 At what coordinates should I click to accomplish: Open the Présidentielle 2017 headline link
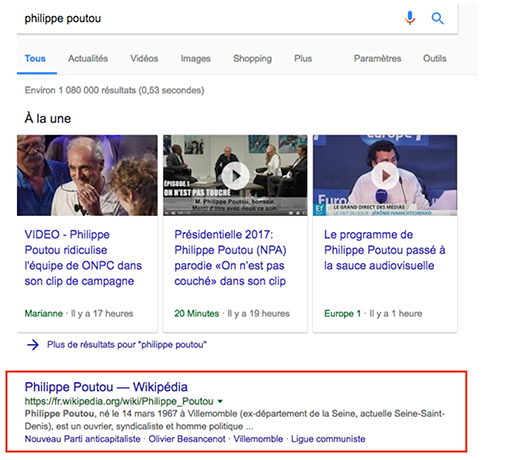coord(230,258)
